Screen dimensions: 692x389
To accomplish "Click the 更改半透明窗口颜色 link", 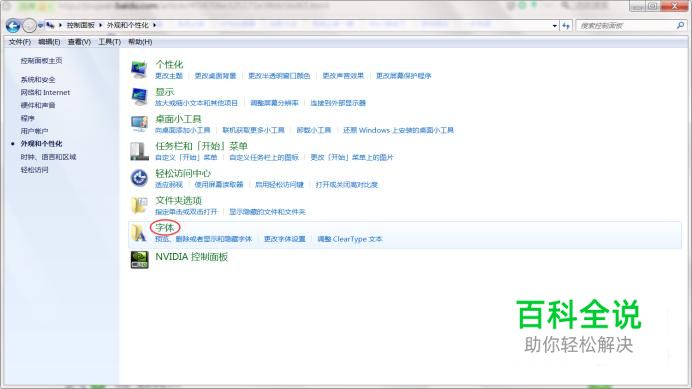I will [x=279, y=76].
